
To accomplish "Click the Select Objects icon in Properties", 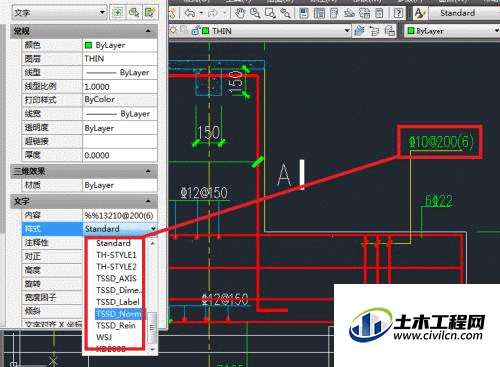I will tap(134, 13).
